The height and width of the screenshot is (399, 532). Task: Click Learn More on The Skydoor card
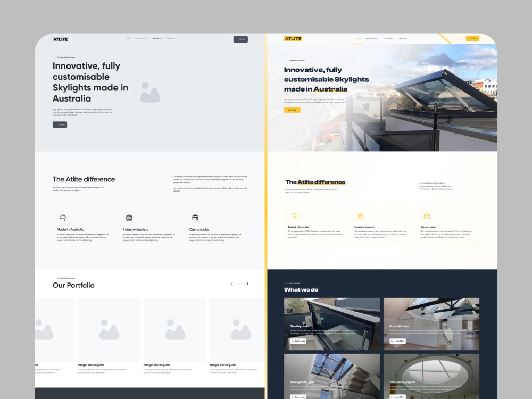[x=298, y=341]
